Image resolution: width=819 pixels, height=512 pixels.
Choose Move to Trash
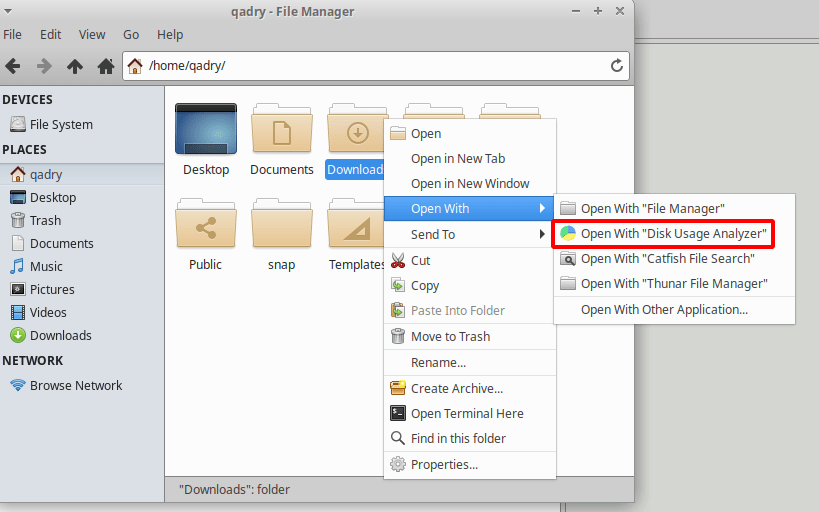click(x=470, y=336)
